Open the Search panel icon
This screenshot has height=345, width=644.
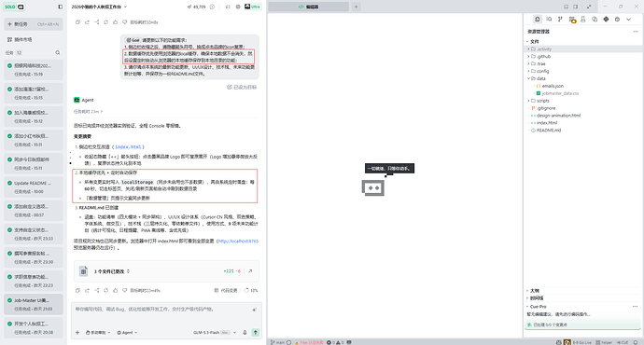click(549, 20)
